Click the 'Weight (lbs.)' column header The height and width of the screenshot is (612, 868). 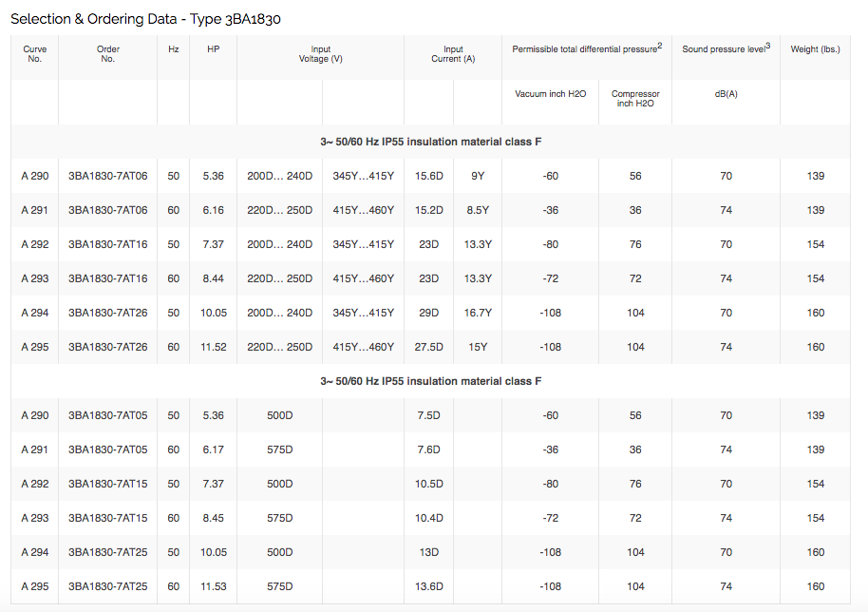point(815,49)
